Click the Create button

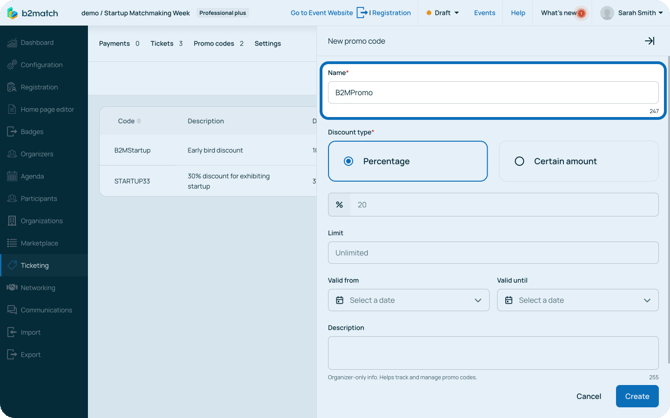click(x=637, y=396)
